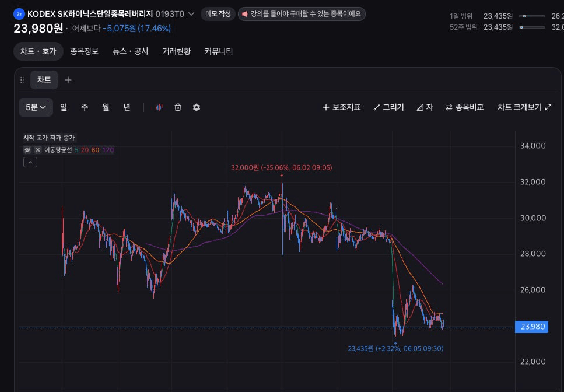Screen dimensions: 564x392
Task: Switch chart to 주 (weekly) interval
Action: (85, 107)
